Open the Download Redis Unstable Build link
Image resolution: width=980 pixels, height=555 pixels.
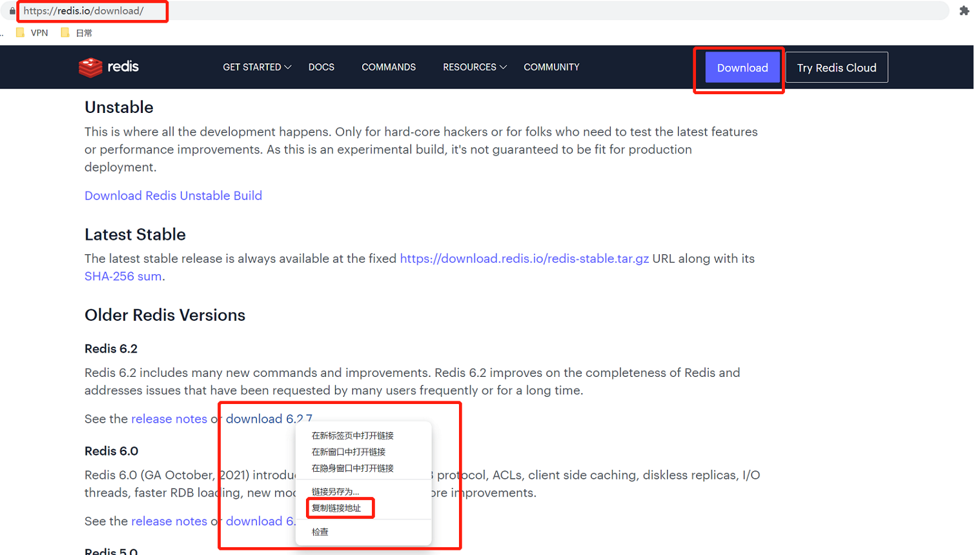(x=173, y=196)
